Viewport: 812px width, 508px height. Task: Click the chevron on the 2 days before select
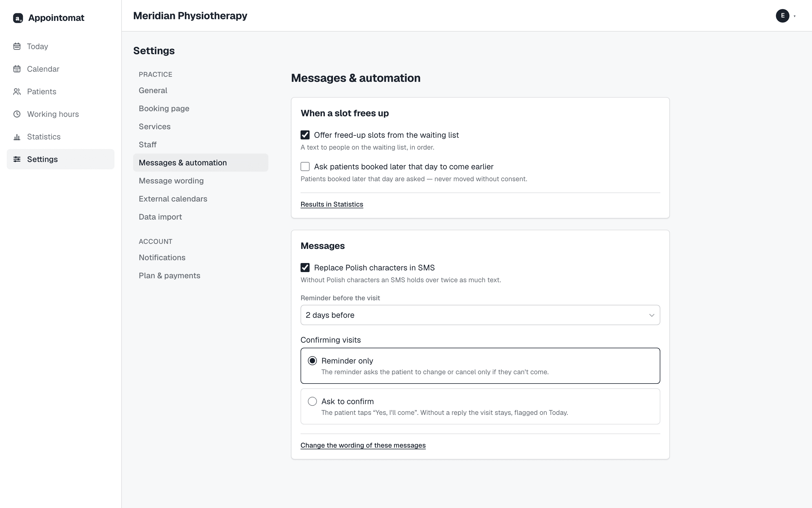[652, 315]
